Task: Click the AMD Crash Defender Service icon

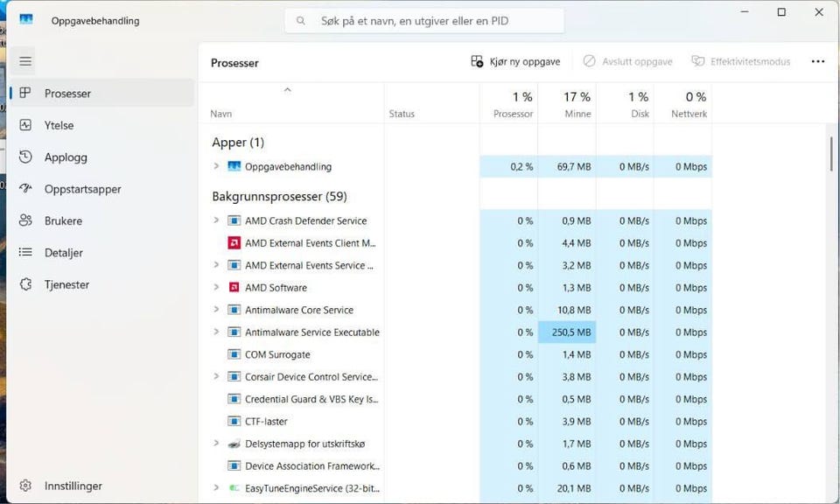Action: 234,220
